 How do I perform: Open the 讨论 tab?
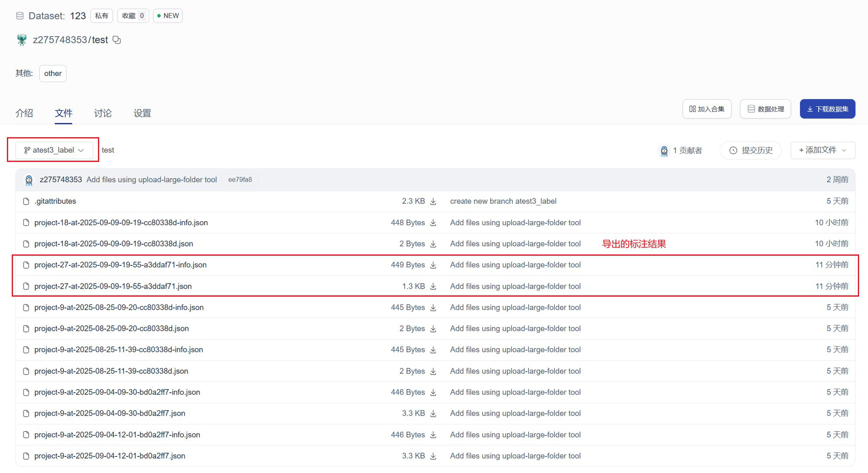tap(103, 113)
